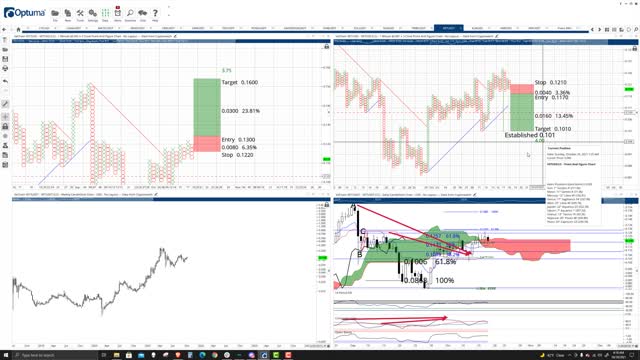This screenshot has height=360, width=640.
Task: Open the Alerts calendar icon
Action: pyautogui.click(x=118, y=13)
